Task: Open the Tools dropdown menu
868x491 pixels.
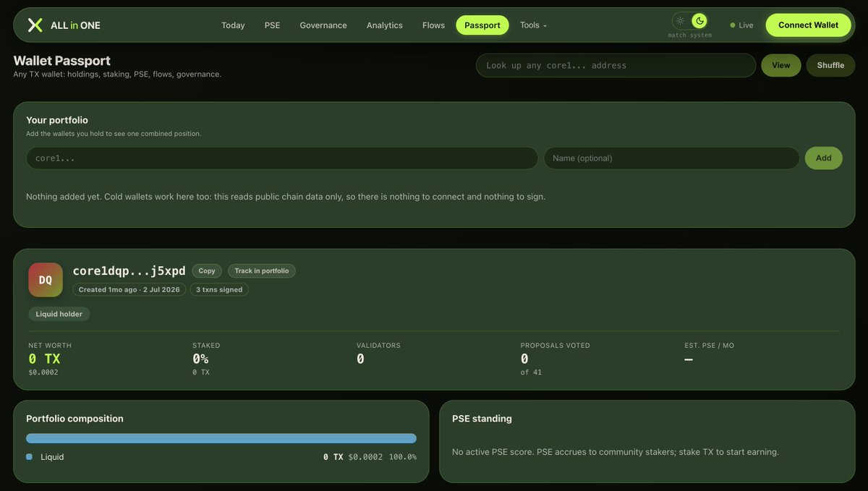Action: (533, 25)
